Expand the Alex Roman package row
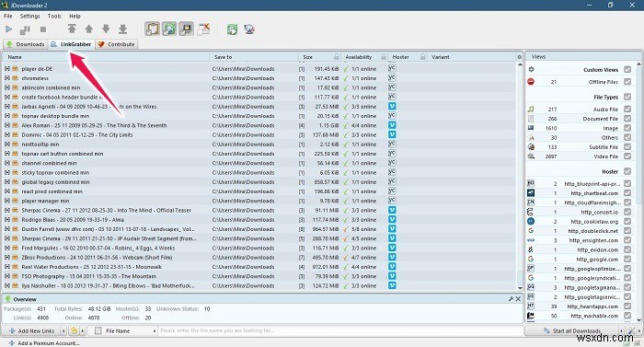 click(x=7, y=125)
